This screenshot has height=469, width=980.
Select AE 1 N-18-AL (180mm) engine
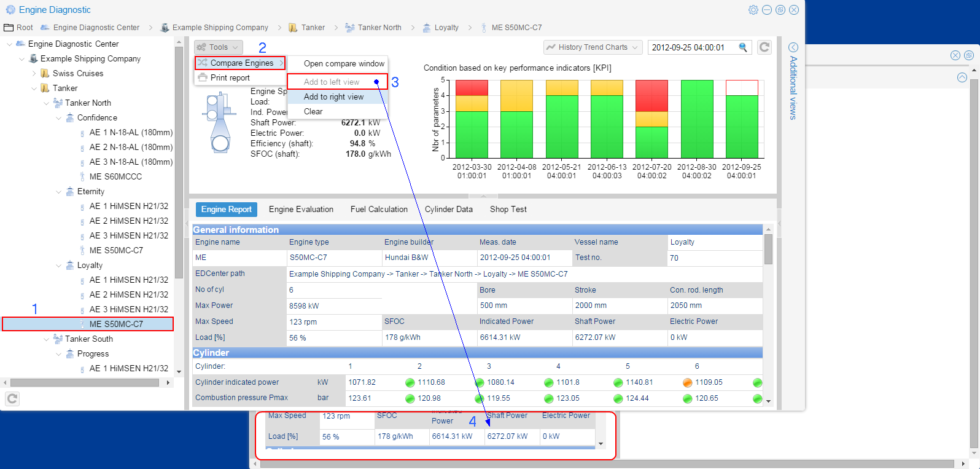131,133
